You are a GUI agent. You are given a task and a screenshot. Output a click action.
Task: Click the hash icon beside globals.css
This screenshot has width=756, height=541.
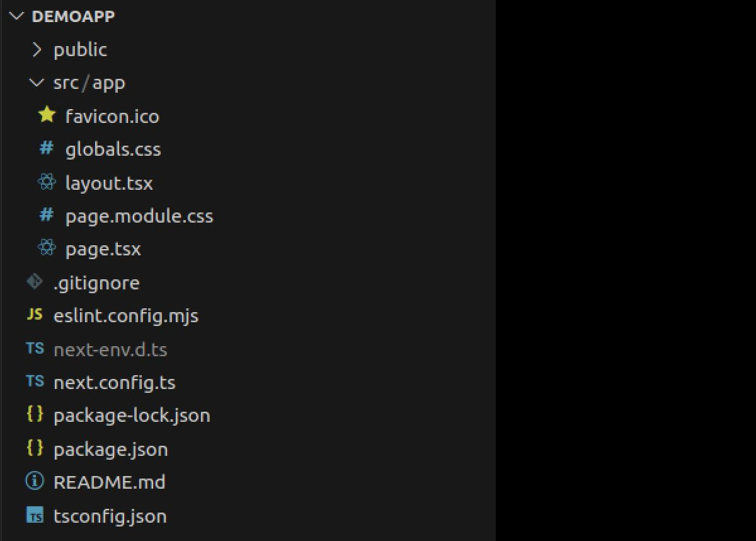click(47, 149)
